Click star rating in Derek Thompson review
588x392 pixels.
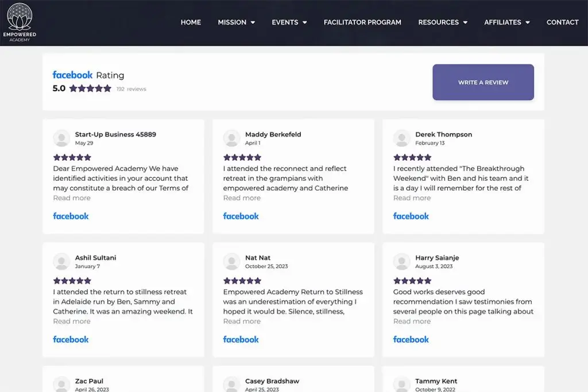[412, 157]
